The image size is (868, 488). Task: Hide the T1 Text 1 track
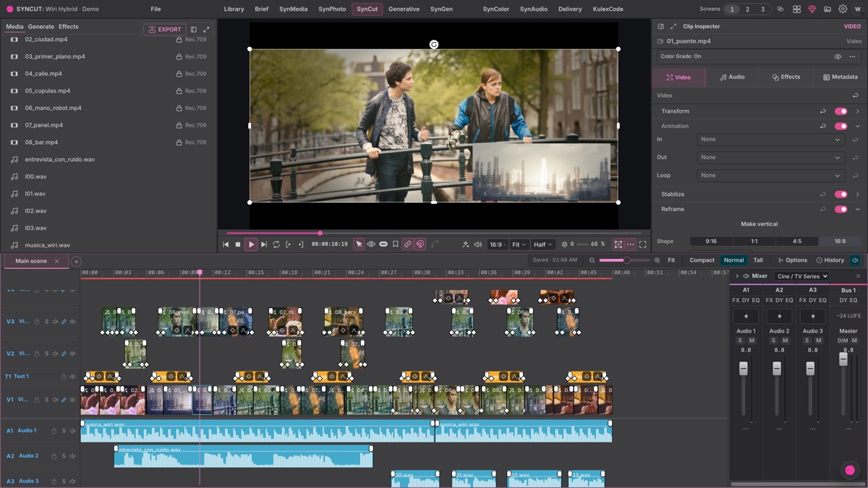72,377
